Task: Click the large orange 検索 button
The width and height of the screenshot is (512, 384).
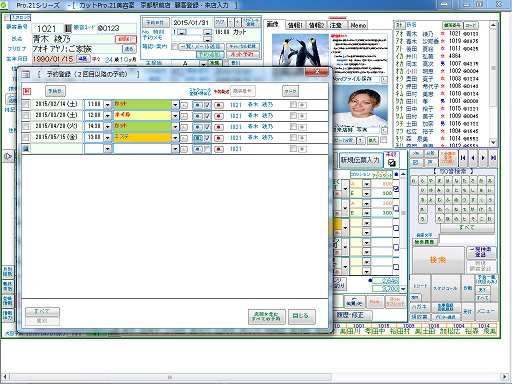Action: [x=437, y=260]
